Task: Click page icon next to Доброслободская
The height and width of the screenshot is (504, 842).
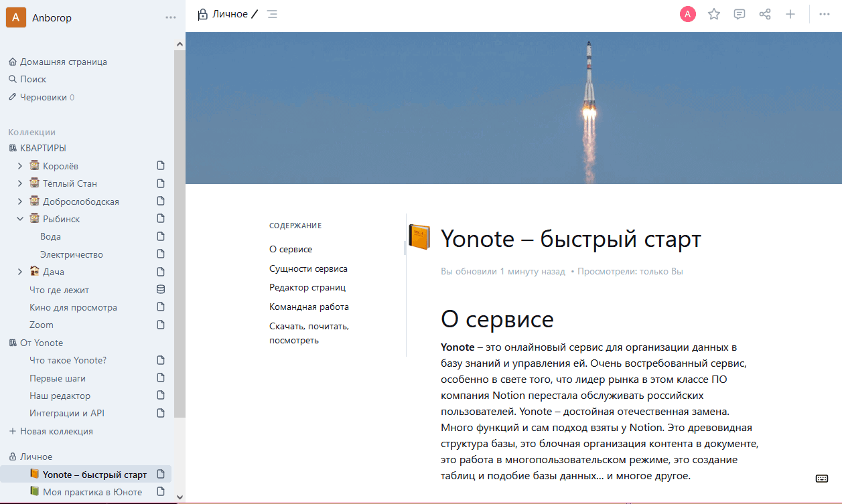Action: point(161,201)
